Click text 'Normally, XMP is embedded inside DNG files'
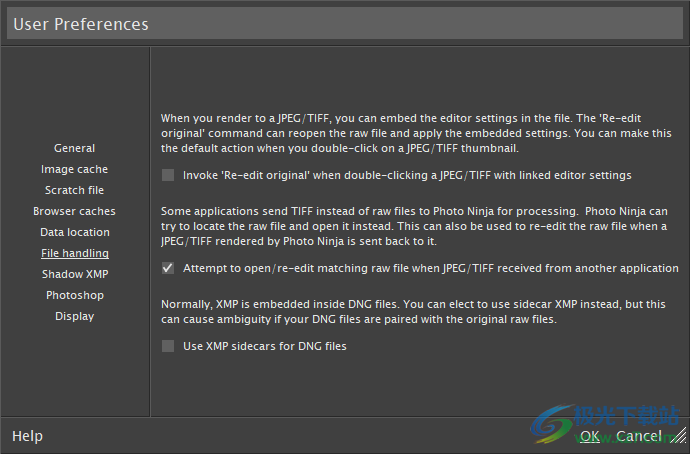The image size is (690, 454). click(280, 304)
